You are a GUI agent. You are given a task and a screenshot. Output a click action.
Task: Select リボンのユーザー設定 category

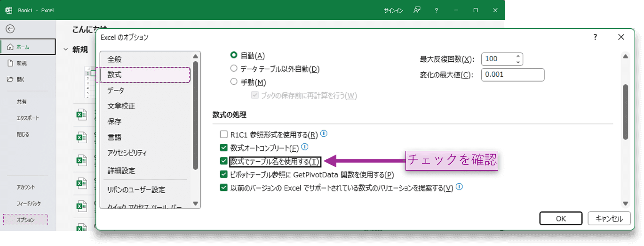click(145, 190)
